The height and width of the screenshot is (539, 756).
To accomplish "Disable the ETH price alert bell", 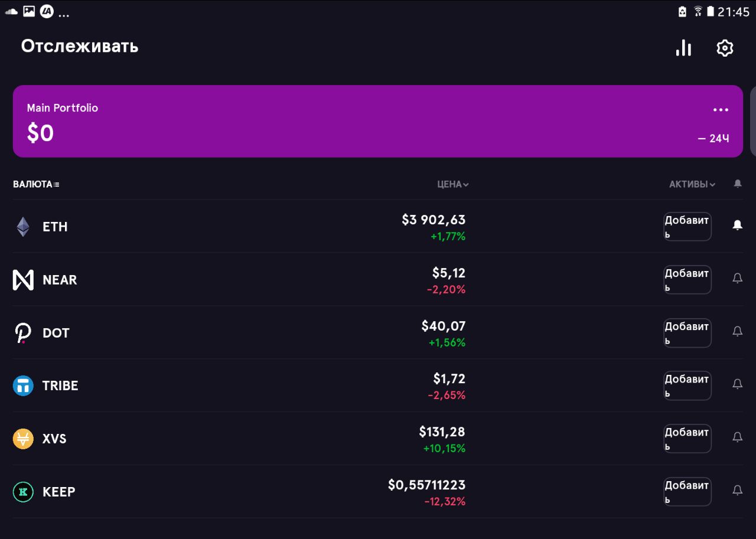I will (737, 225).
